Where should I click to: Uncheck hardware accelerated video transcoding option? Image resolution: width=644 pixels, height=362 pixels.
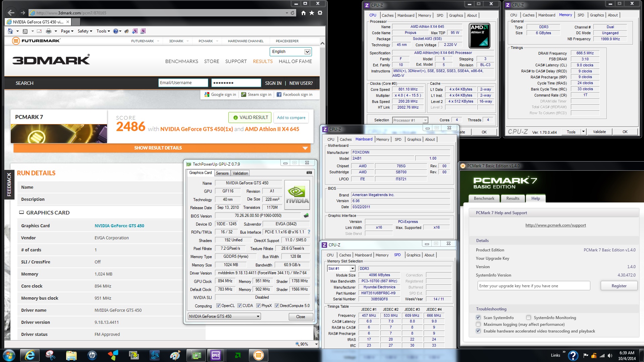point(478,331)
